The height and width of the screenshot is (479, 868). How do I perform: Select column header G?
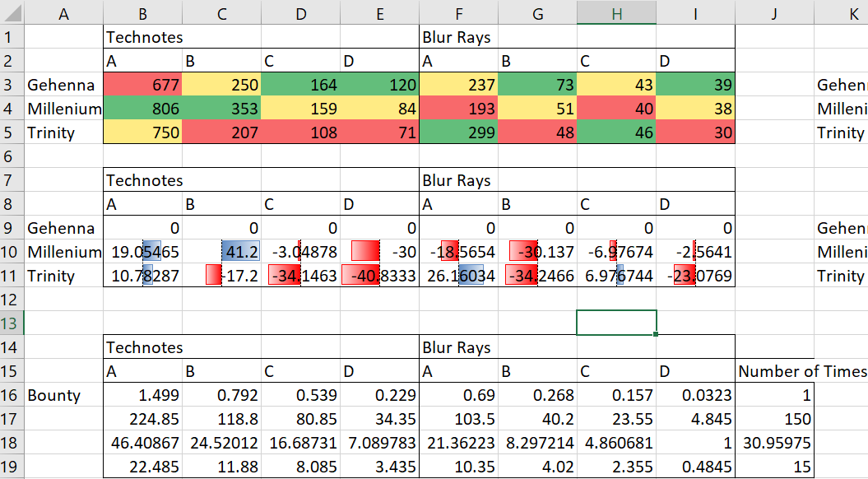(537, 12)
